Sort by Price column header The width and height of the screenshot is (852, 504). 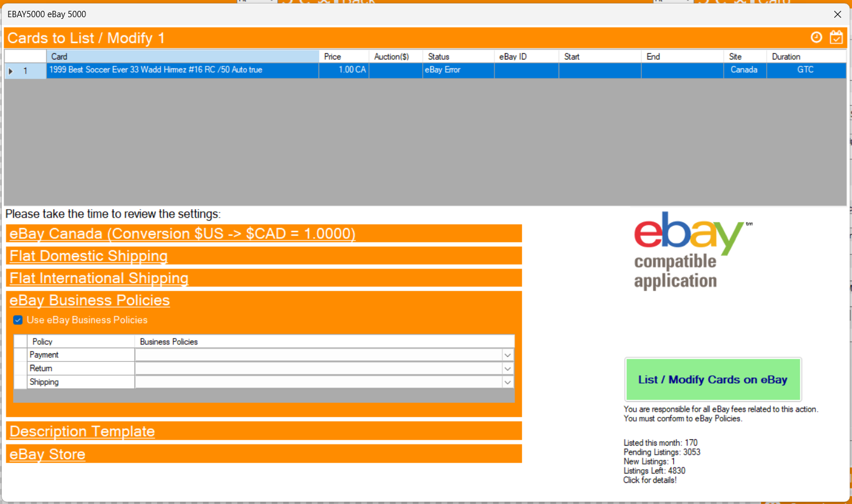(x=344, y=56)
